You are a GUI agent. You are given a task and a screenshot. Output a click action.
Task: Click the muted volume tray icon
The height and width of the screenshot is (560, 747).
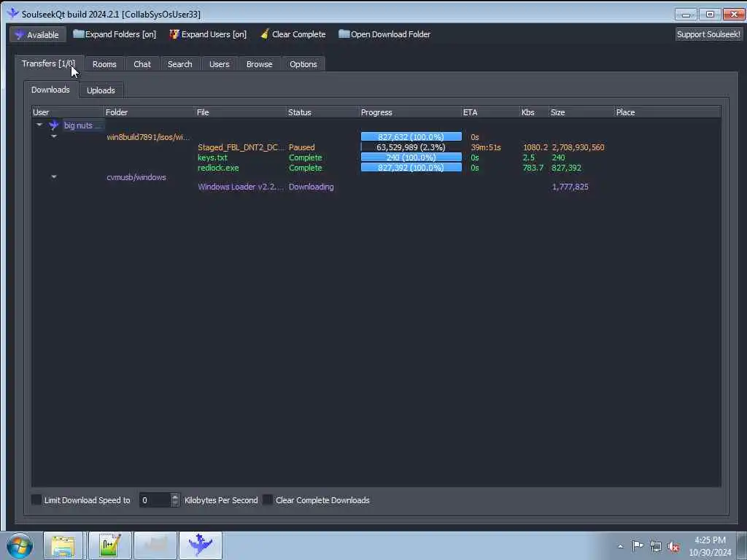click(673, 547)
